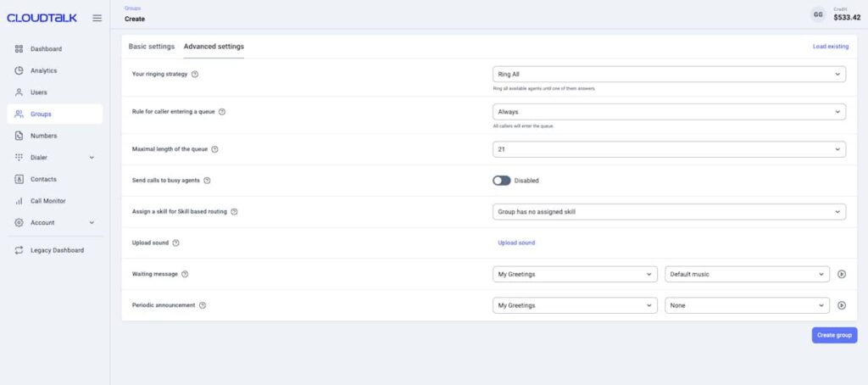Play the Periodic announcement sound

(842, 305)
